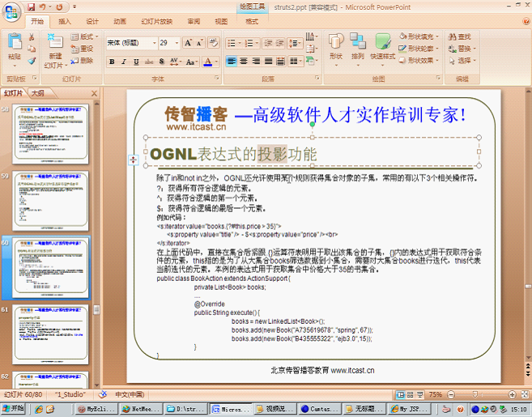
Task: Click the Office button logo
Action: coord(11,12)
